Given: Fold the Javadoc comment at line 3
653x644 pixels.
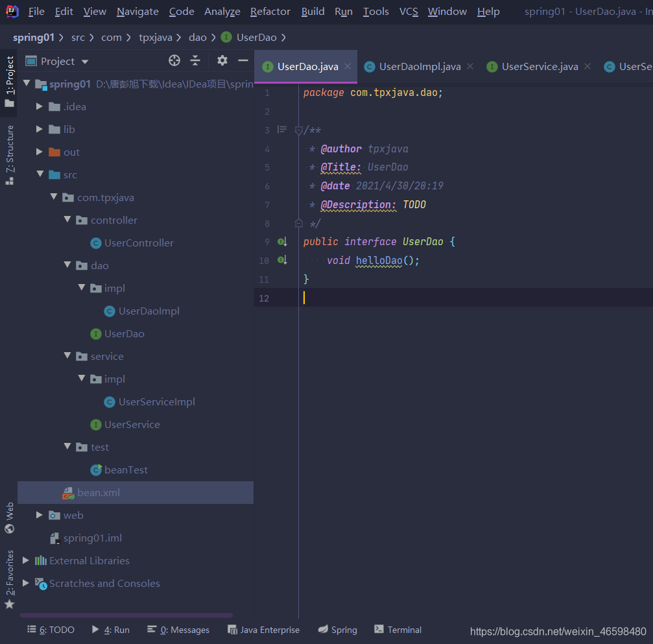Looking at the screenshot, I should (298, 130).
